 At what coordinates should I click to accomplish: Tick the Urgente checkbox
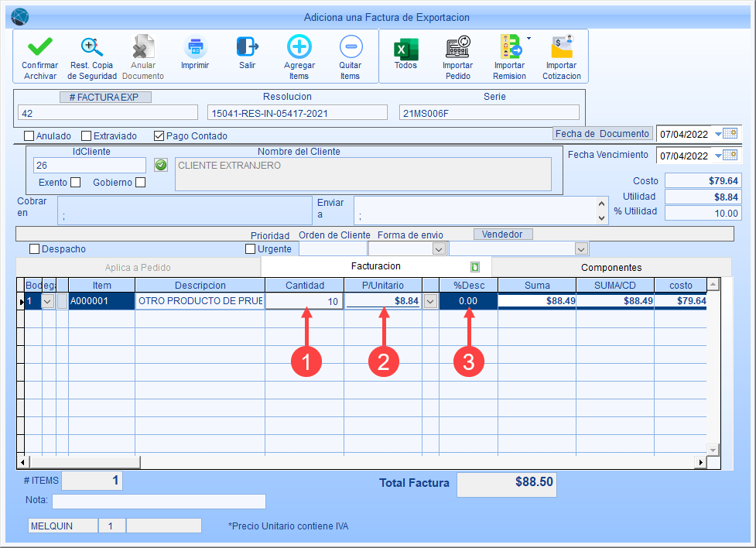point(250,249)
